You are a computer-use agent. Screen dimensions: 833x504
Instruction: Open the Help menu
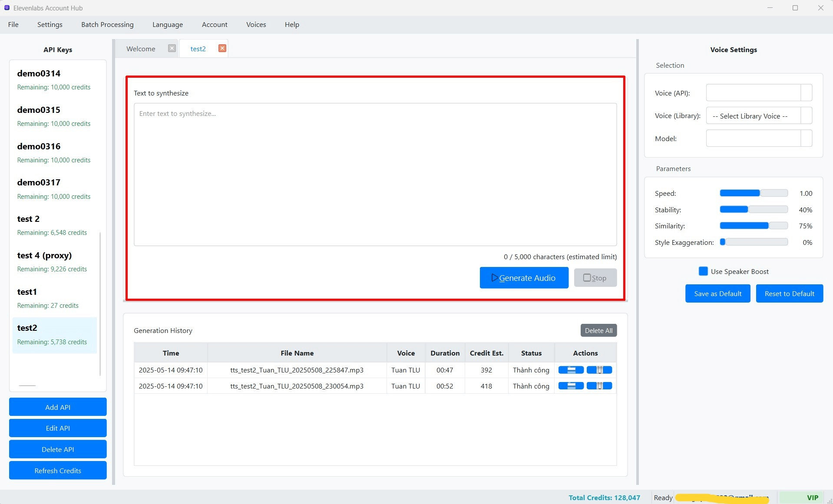(x=292, y=25)
